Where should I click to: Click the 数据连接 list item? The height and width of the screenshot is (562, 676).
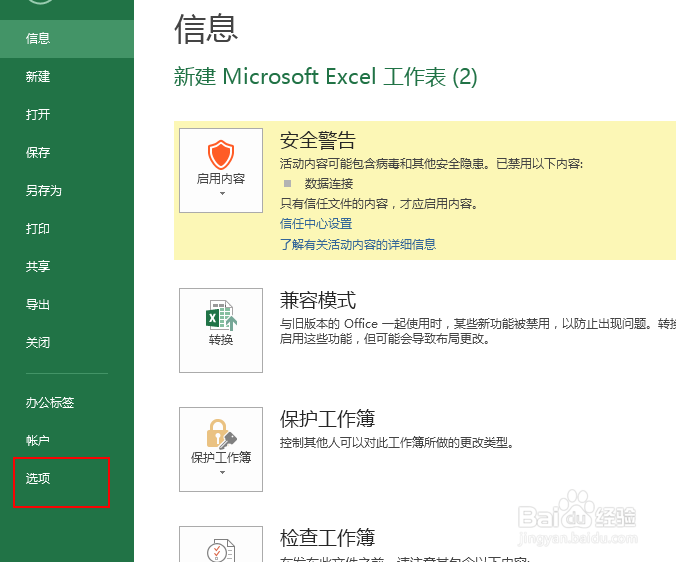pyautogui.click(x=329, y=184)
